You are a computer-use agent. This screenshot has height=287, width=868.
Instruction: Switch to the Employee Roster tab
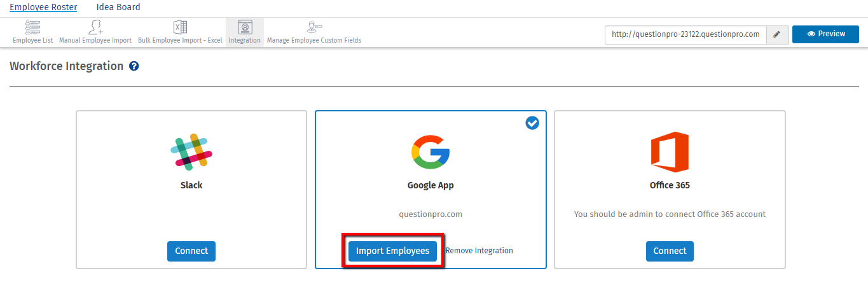click(43, 7)
